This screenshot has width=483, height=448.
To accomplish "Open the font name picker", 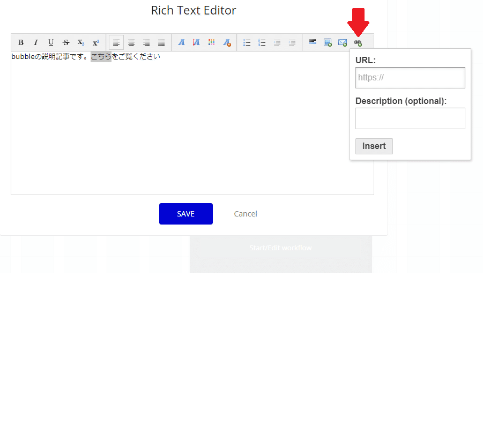I will coord(181,42).
